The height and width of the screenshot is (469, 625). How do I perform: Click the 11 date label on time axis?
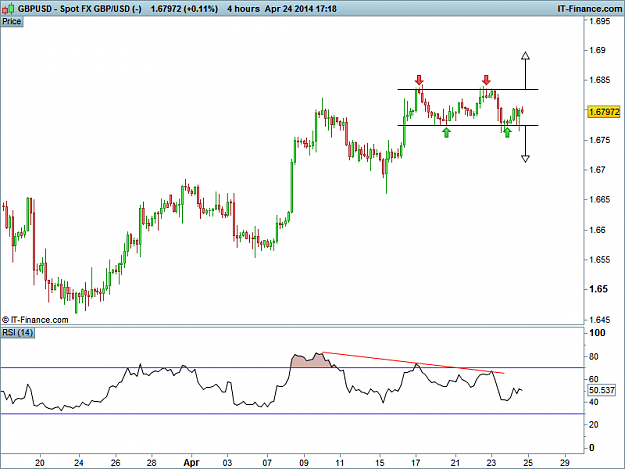click(x=340, y=463)
